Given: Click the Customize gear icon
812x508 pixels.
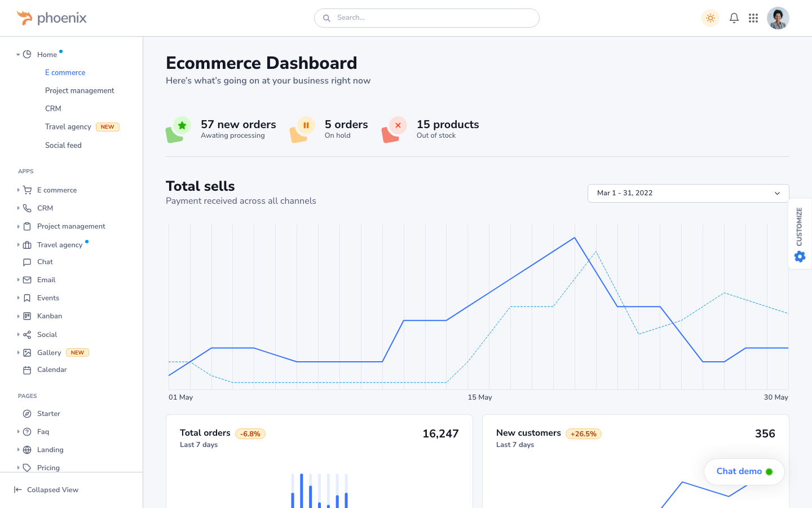Looking at the screenshot, I should (x=800, y=257).
